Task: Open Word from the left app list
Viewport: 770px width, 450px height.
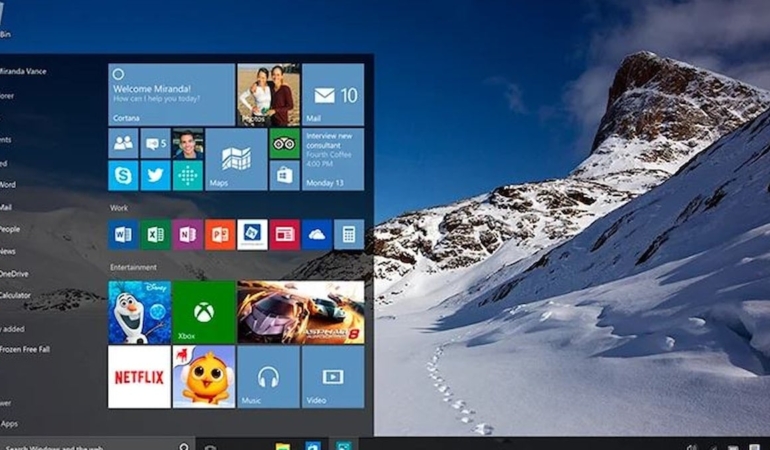Action: [x=8, y=185]
